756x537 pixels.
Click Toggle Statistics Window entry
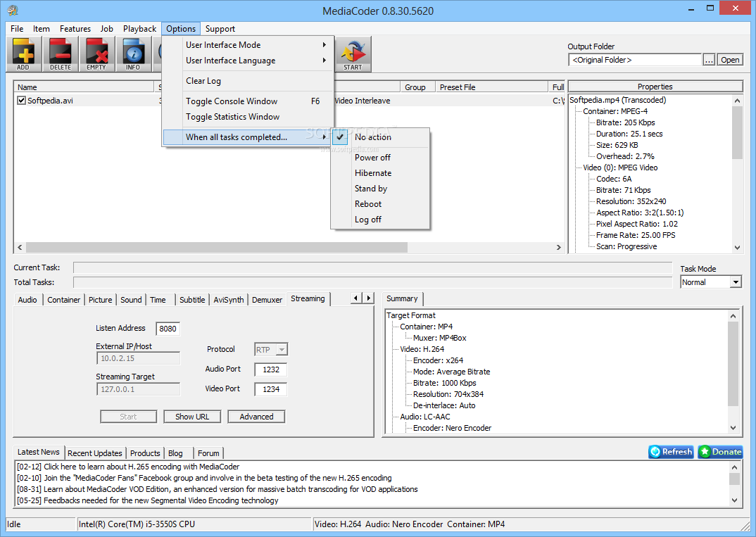coord(248,117)
